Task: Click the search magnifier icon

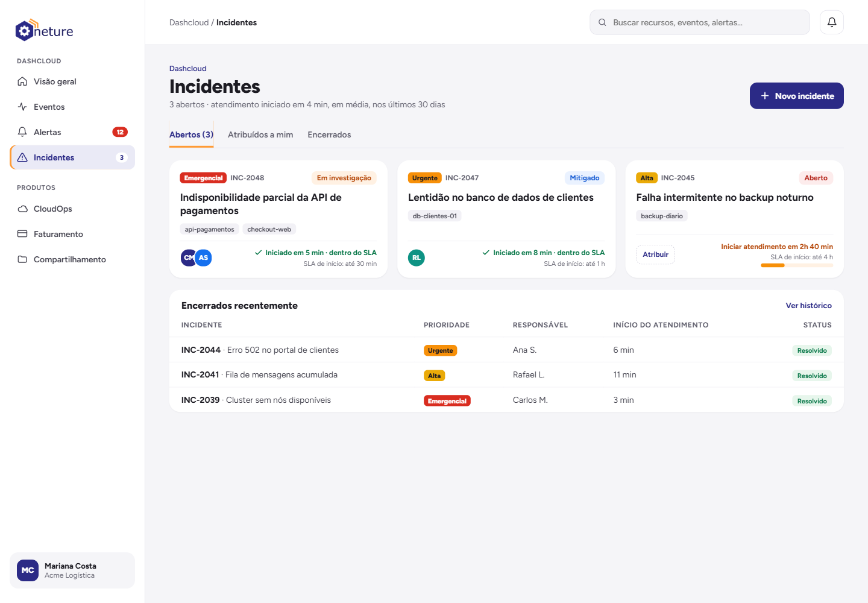Action: pos(602,22)
